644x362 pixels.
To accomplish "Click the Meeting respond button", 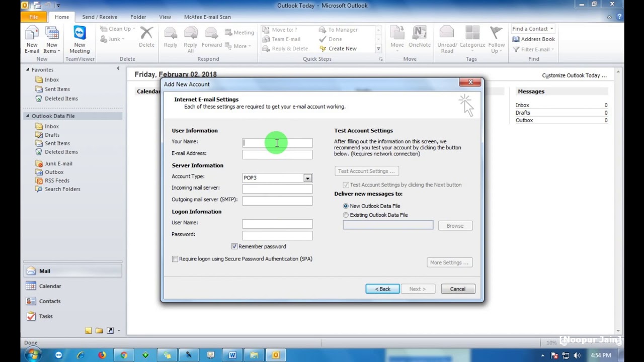I will coord(239,33).
